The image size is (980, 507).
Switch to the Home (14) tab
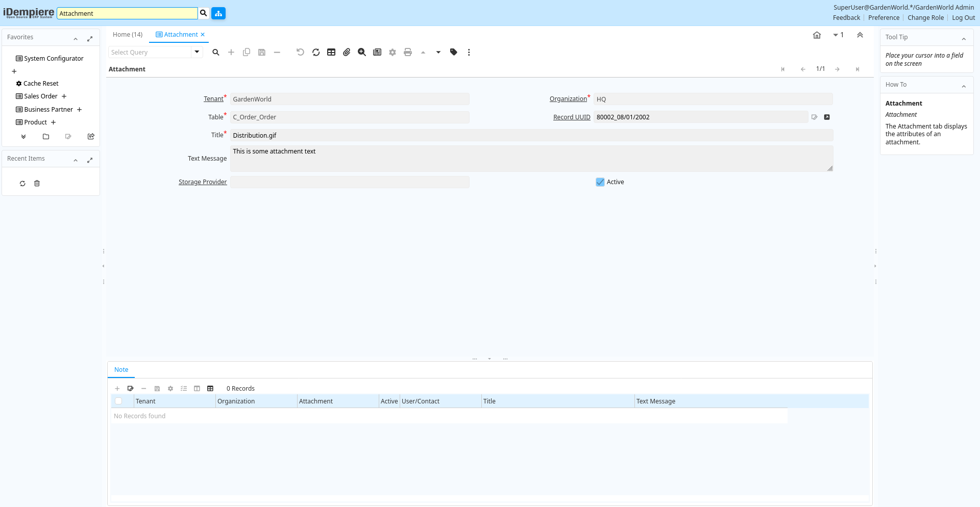128,35
